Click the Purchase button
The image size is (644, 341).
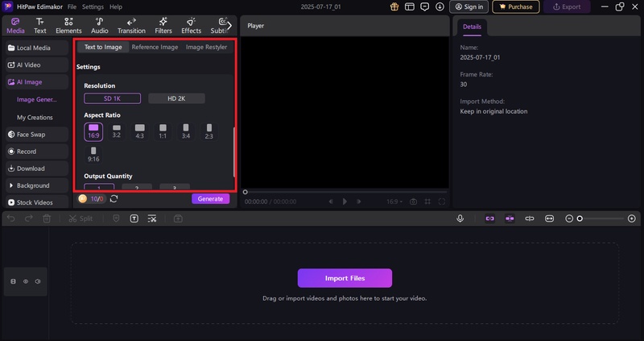(516, 6)
